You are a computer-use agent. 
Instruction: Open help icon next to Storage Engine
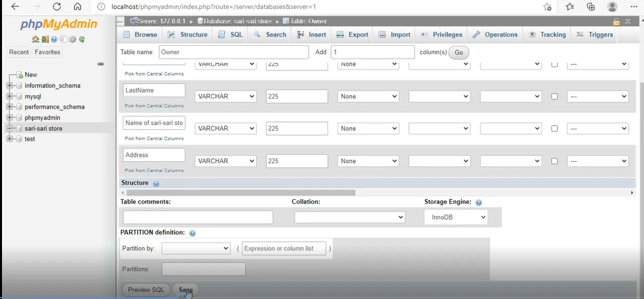click(478, 203)
